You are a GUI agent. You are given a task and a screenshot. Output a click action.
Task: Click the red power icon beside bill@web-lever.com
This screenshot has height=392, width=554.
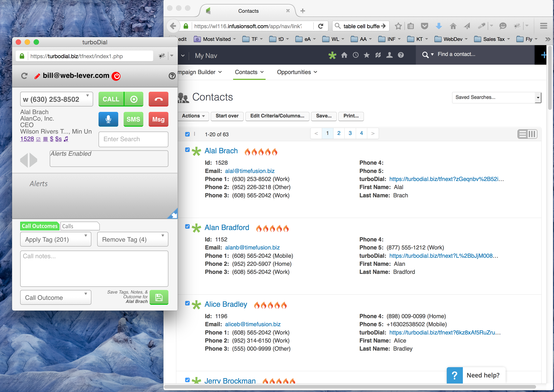(116, 76)
